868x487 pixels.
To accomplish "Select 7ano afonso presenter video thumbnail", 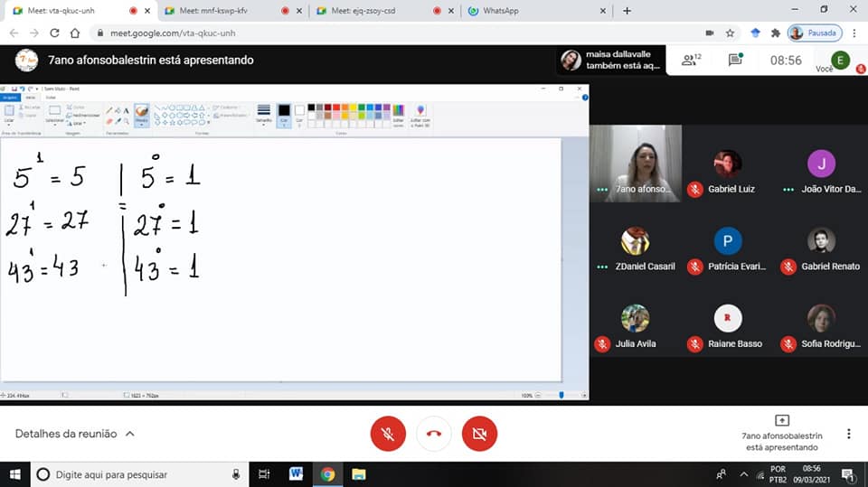I will click(x=636, y=163).
